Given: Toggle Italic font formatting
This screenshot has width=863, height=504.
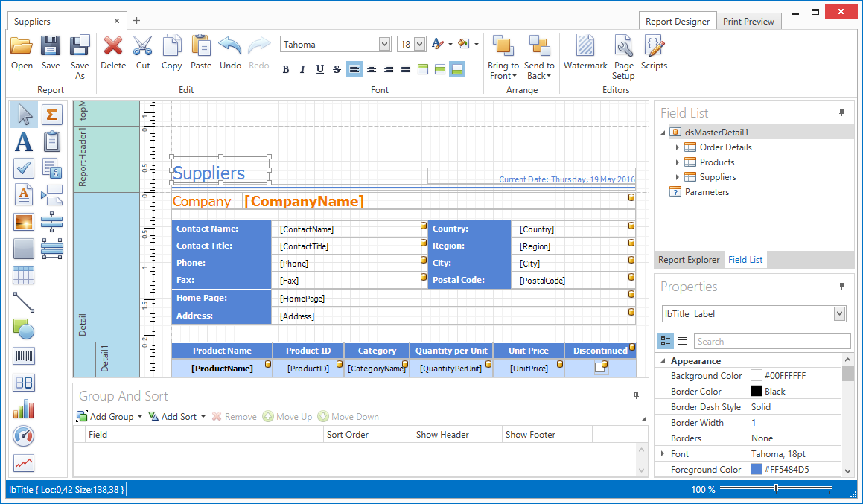Looking at the screenshot, I should click(302, 69).
